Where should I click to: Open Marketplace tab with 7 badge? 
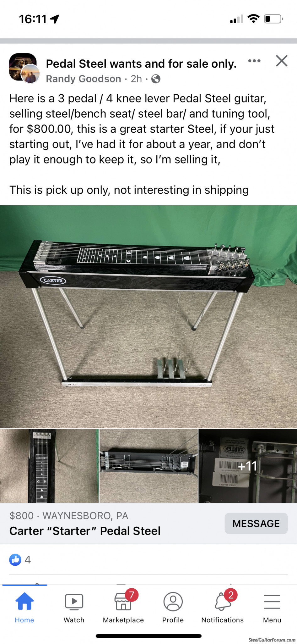point(123,606)
